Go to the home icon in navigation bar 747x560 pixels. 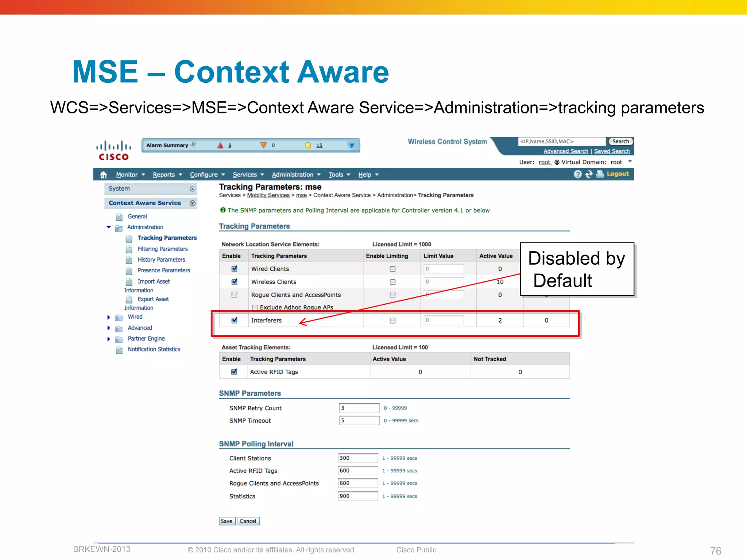104,175
